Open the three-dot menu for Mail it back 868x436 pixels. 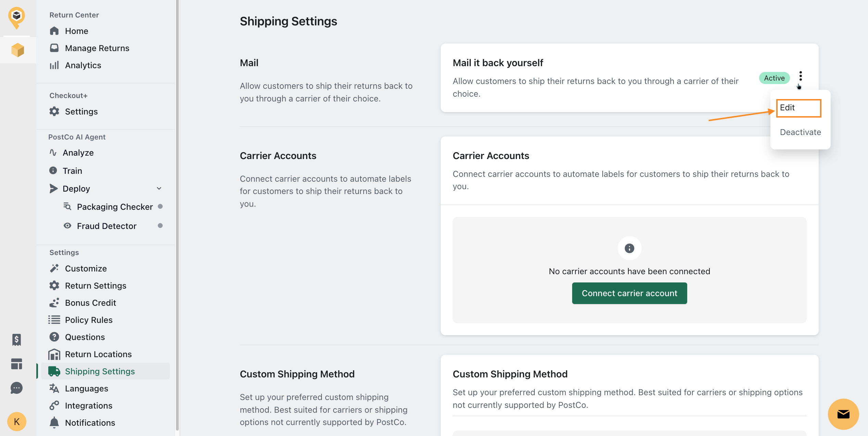(x=800, y=76)
